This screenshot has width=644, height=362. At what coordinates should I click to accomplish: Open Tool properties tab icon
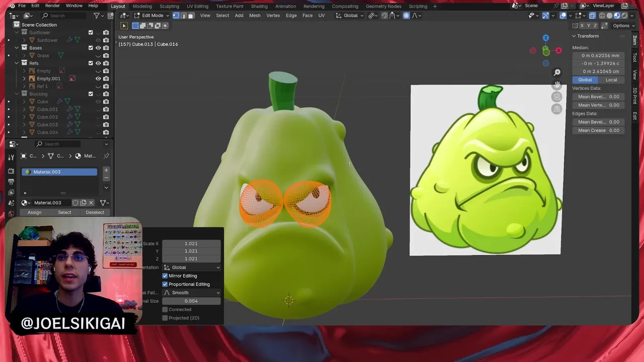(11, 157)
